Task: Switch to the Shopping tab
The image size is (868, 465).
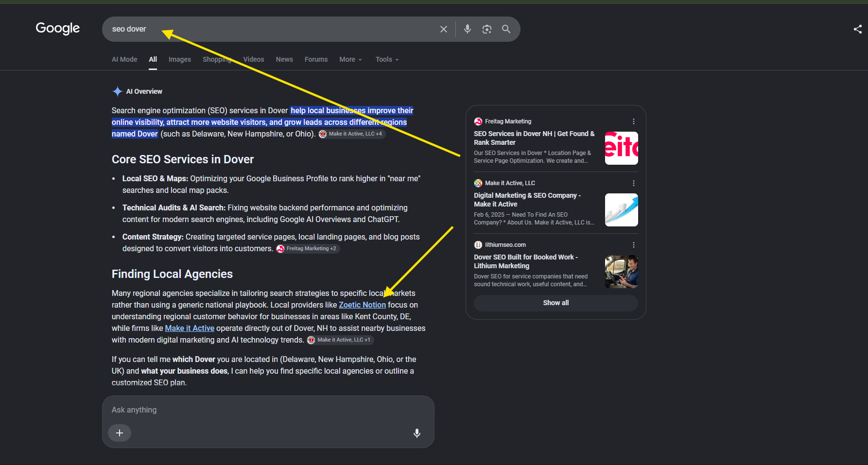Action: coord(217,59)
